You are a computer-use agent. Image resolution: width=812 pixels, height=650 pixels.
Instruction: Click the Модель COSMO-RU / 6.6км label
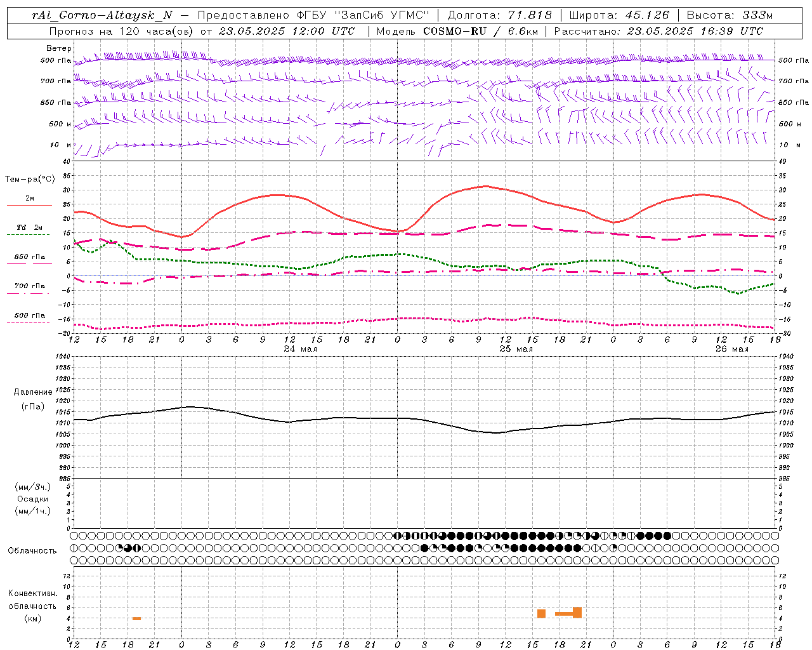(457, 31)
